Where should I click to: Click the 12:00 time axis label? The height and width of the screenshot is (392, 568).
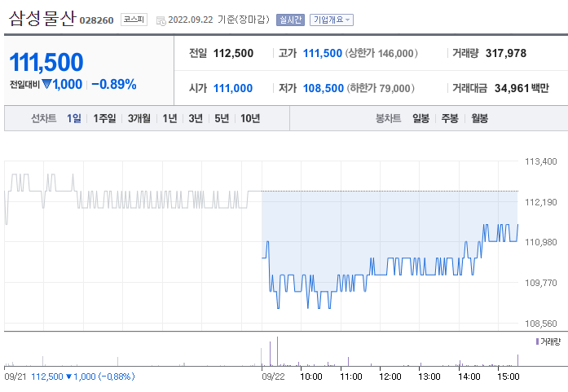(390, 377)
